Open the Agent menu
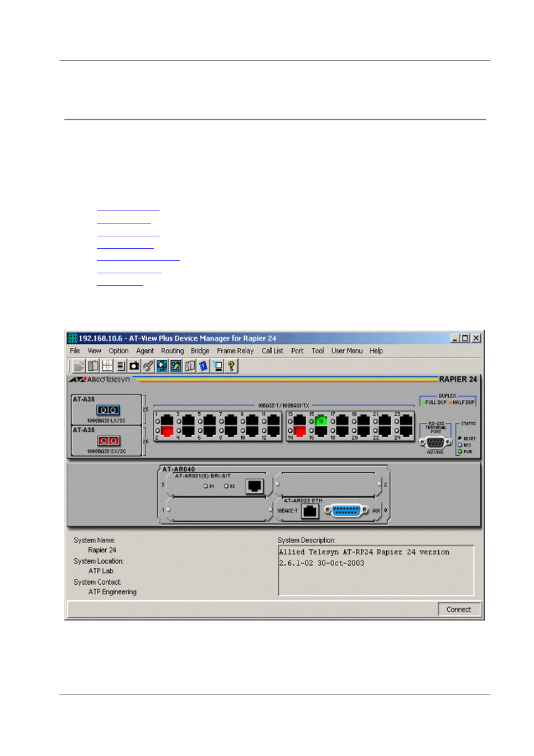The image size is (534, 756). point(145,351)
